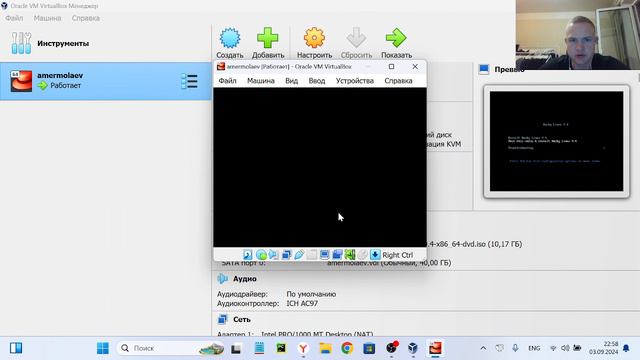This screenshot has width=640, height=360.
Task: Open Машина menu in the VirtualBox Manager
Action: (47, 18)
